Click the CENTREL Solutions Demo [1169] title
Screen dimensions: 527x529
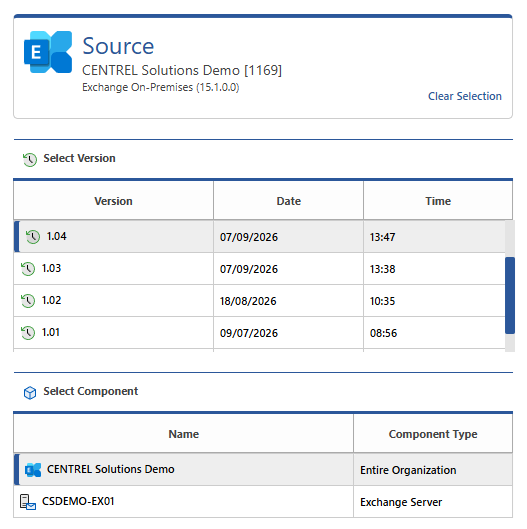(182, 70)
